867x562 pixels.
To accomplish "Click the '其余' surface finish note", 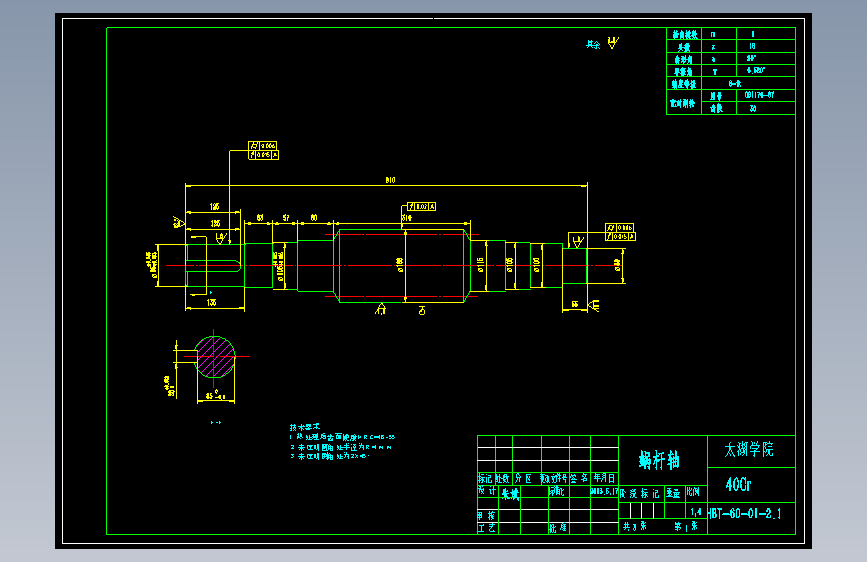I will pos(593,44).
